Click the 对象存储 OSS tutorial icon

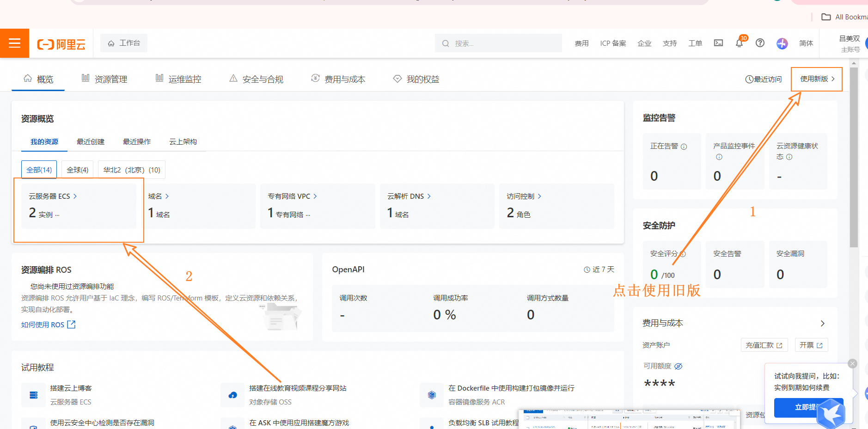(x=232, y=395)
